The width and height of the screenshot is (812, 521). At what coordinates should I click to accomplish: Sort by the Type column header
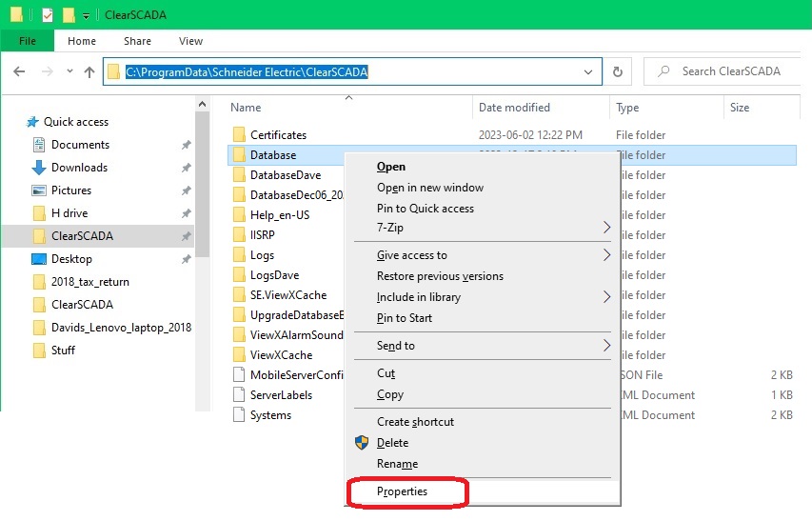coord(627,108)
